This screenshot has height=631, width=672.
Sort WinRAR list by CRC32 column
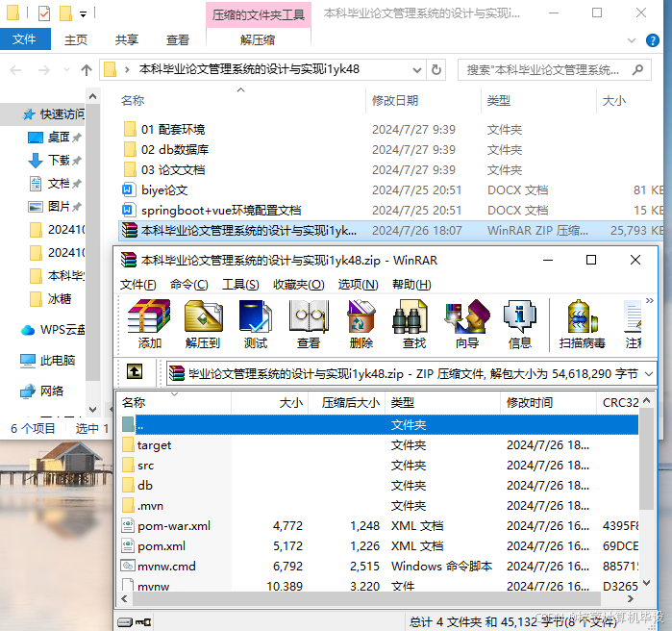(620, 402)
